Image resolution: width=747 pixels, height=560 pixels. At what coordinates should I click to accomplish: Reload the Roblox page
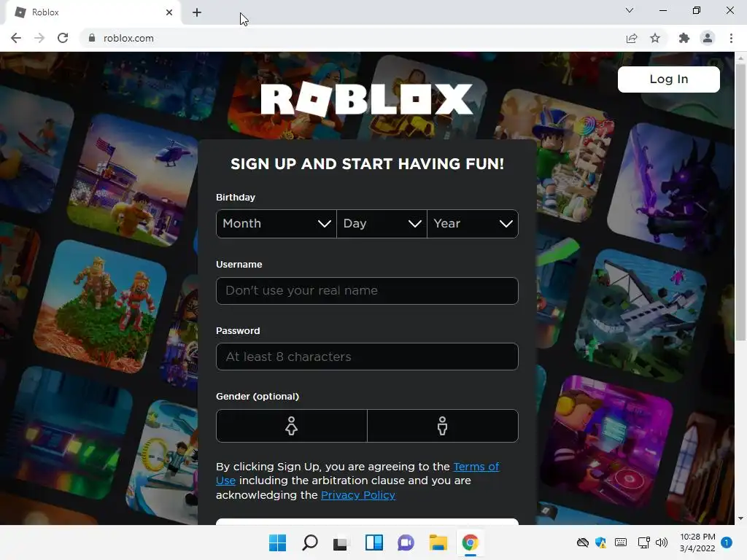[x=63, y=38]
